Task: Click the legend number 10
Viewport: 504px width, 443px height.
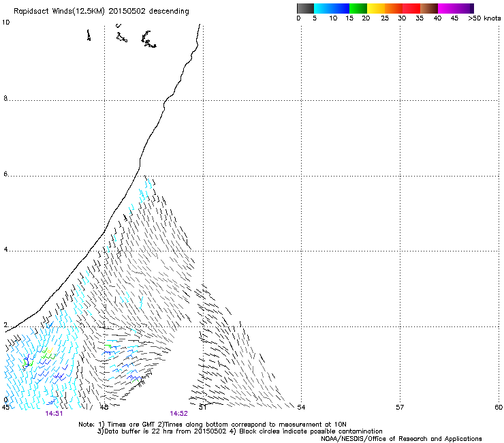Action: click(x=333, y=18)
